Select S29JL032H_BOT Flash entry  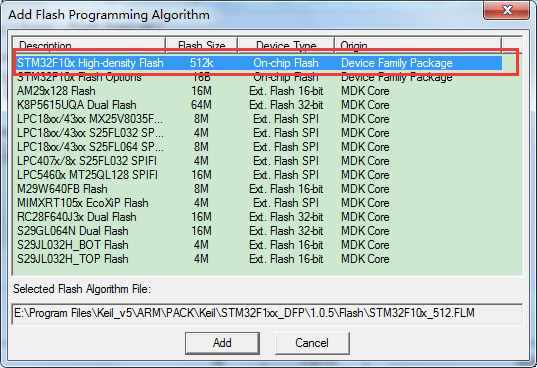tap(259, 245)
